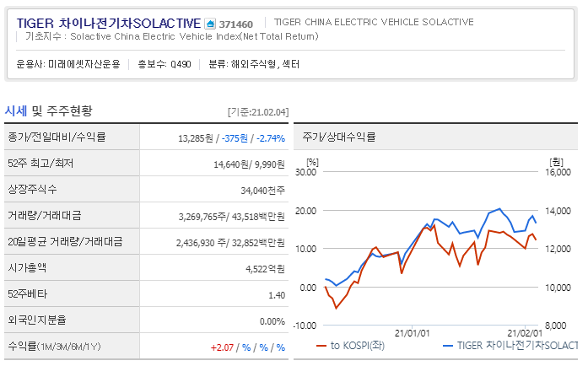Click the closing price 13,285원
588x366 pixels.
pyautogui.click(x=196, y=138)
